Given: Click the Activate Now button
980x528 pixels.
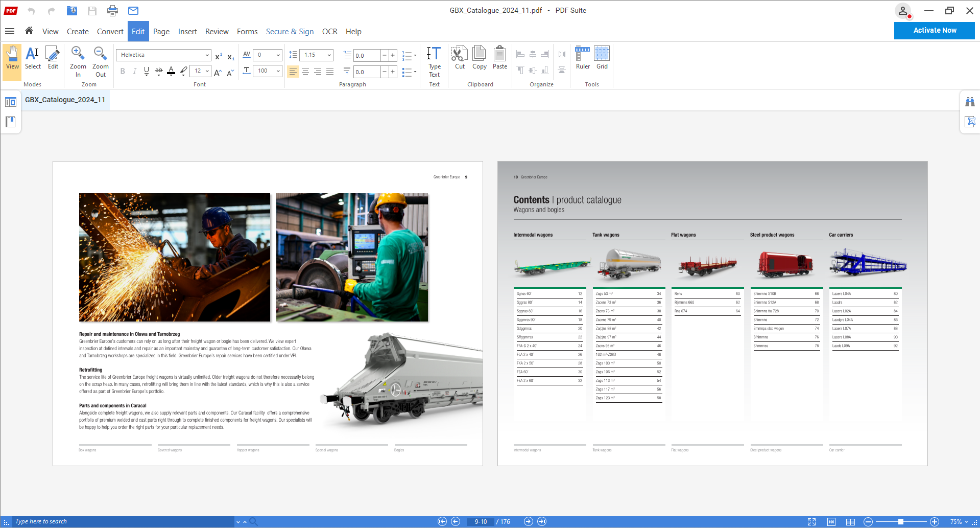Looking at the screenshot, I should click(934, 30).
